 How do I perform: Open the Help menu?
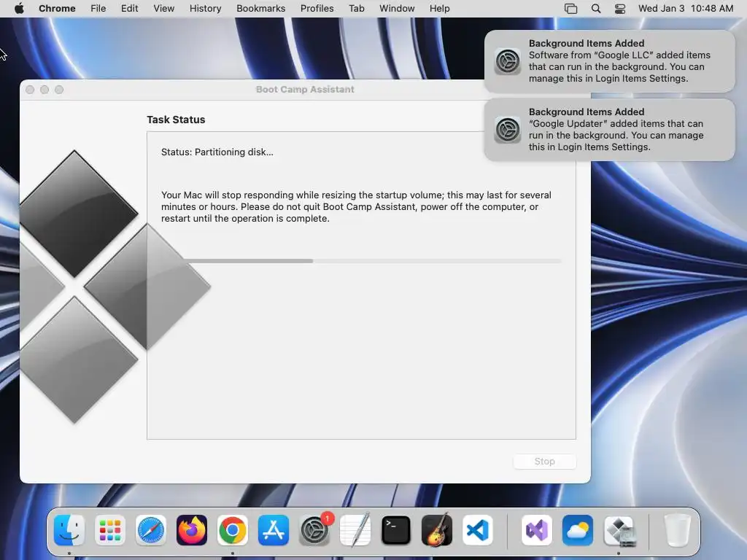point(439,9)
